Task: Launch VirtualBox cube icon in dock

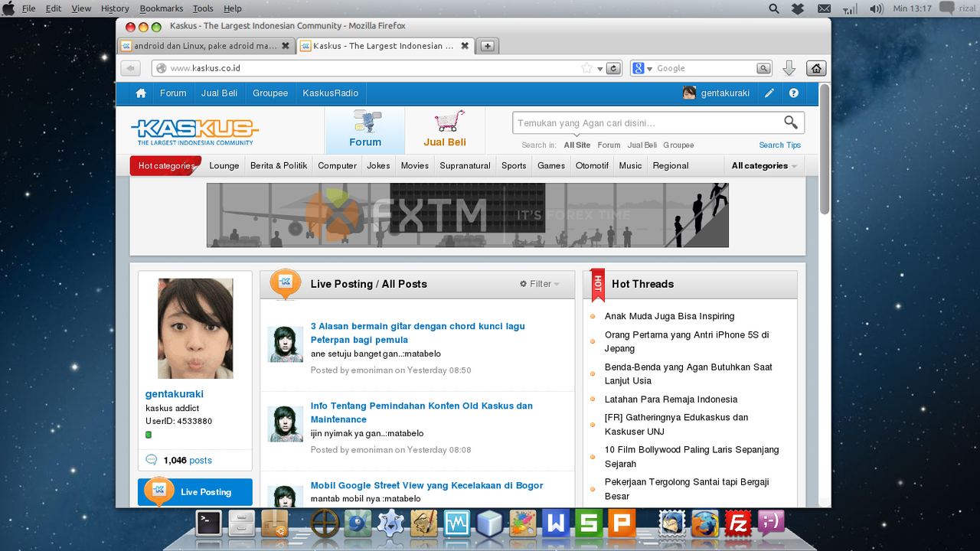Action: [x=489, y=523]
